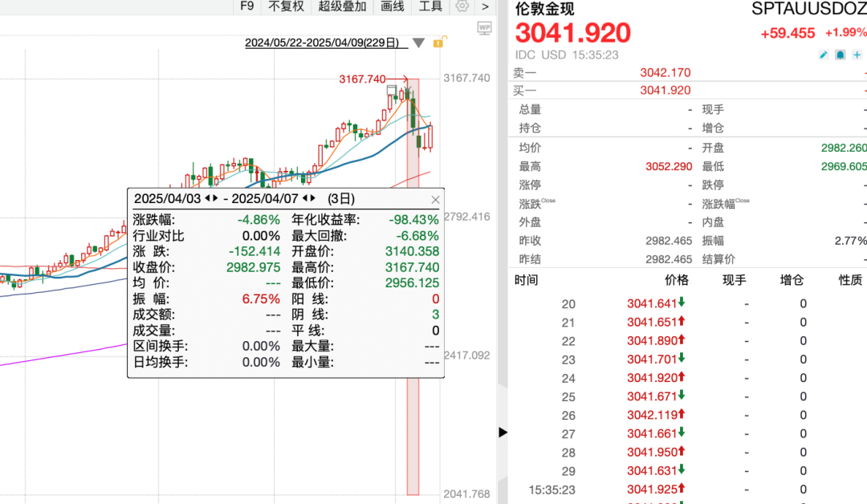The height and width of the screenshot is (504, 867).
Task: Click the 振幅 value 6.75% in popup
Action: pyautogui.click(x=261, y=299)
